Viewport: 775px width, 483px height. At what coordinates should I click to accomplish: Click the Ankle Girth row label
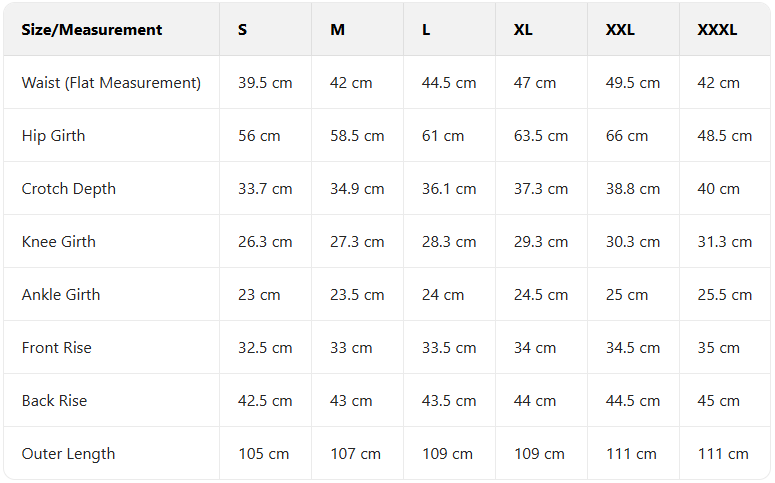coord(61,295)
